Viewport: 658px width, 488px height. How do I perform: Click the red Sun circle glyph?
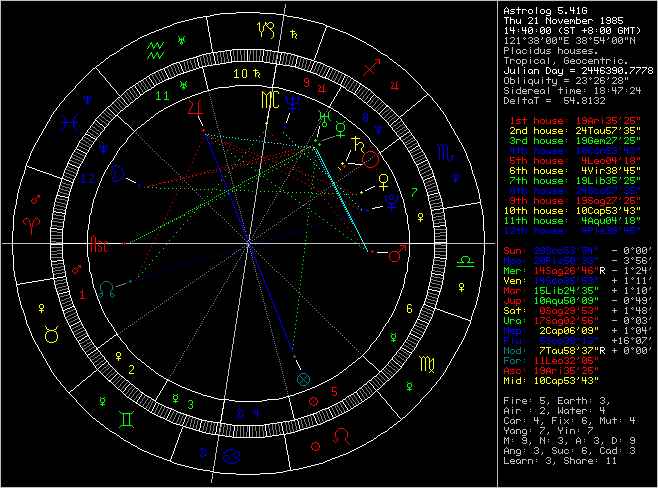[x=370, y=159]
